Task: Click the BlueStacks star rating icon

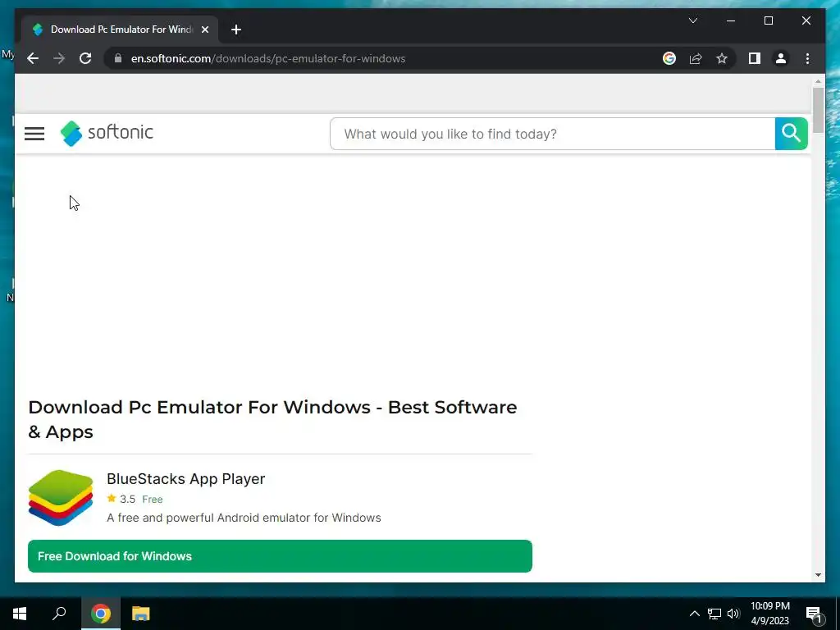Action: (x=112, y=498)
